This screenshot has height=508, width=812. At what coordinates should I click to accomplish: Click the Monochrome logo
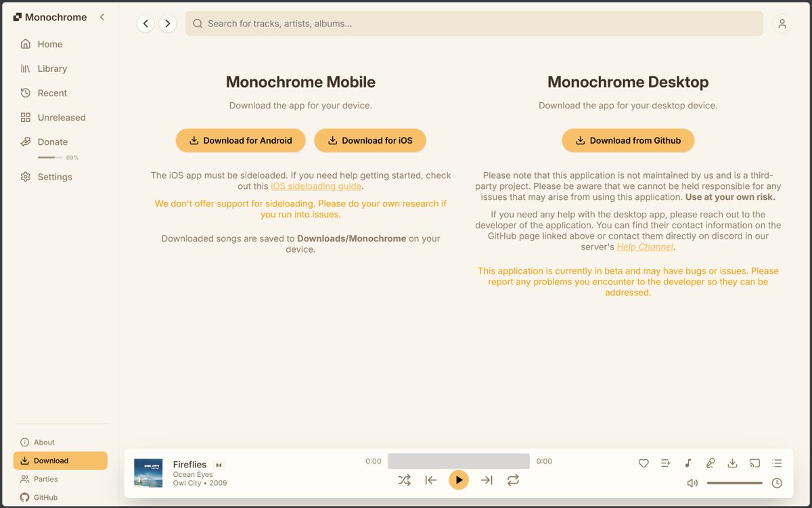tap(50, 17)
